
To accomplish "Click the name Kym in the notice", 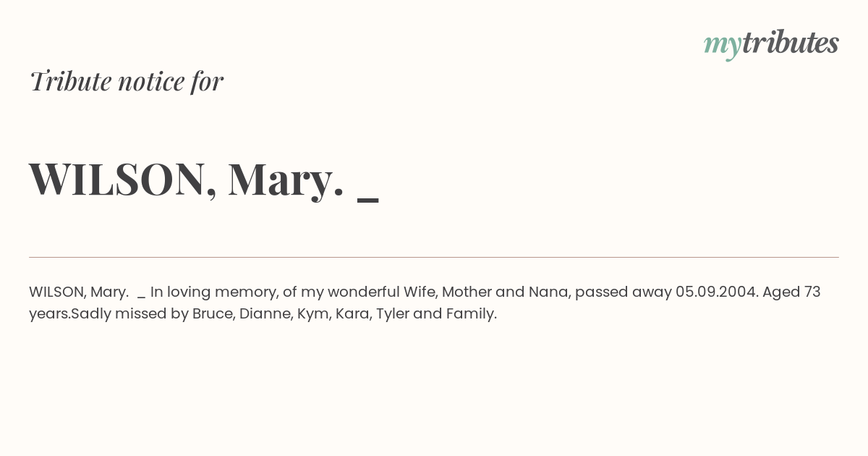I will [x=312, y=314].
